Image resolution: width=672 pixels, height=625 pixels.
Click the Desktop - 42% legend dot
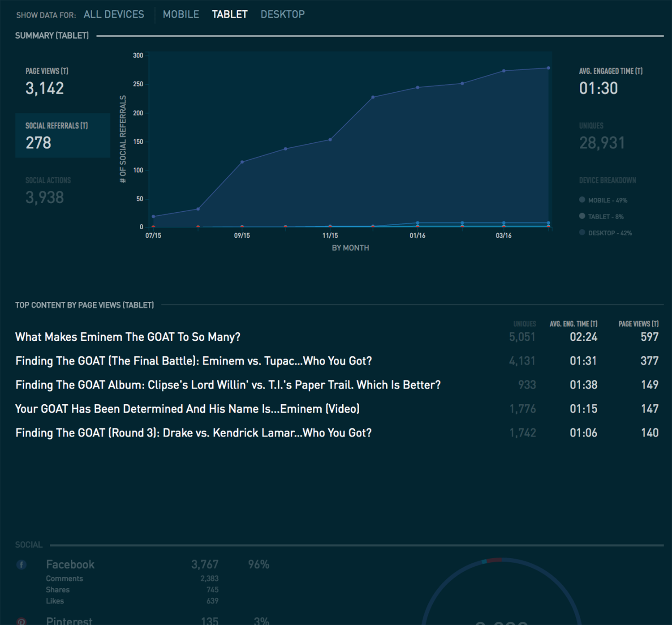coord(582,232)
